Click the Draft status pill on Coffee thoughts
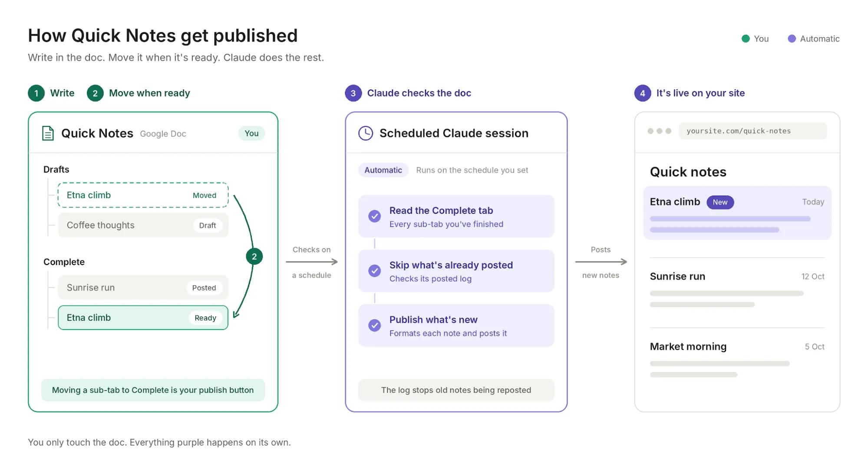The image size is (868, 468). 207,225
